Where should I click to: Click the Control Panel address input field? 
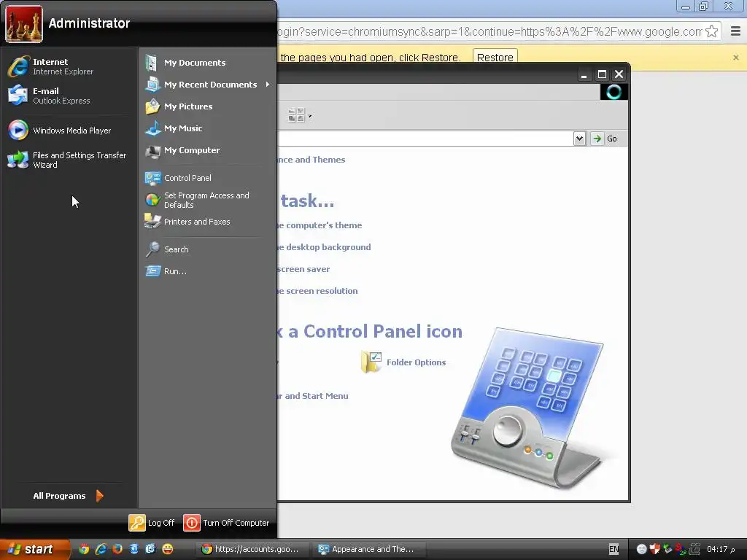pos(425,139)
